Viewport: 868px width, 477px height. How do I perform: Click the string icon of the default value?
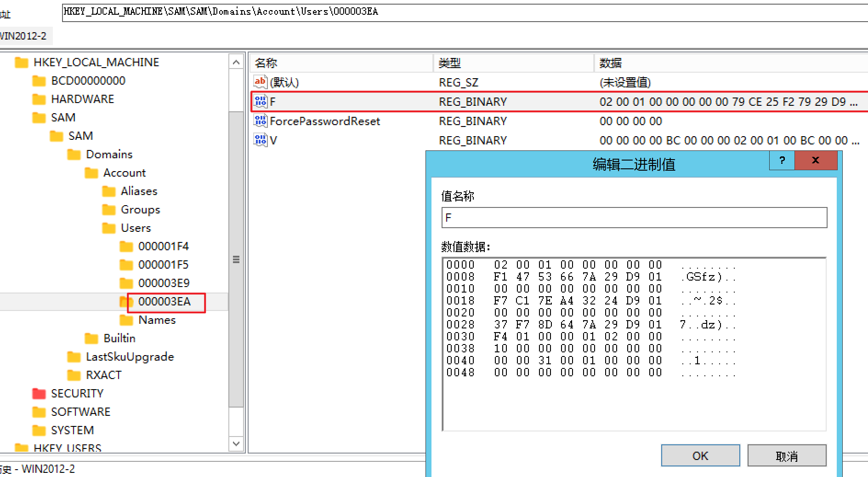click(260, 82)
